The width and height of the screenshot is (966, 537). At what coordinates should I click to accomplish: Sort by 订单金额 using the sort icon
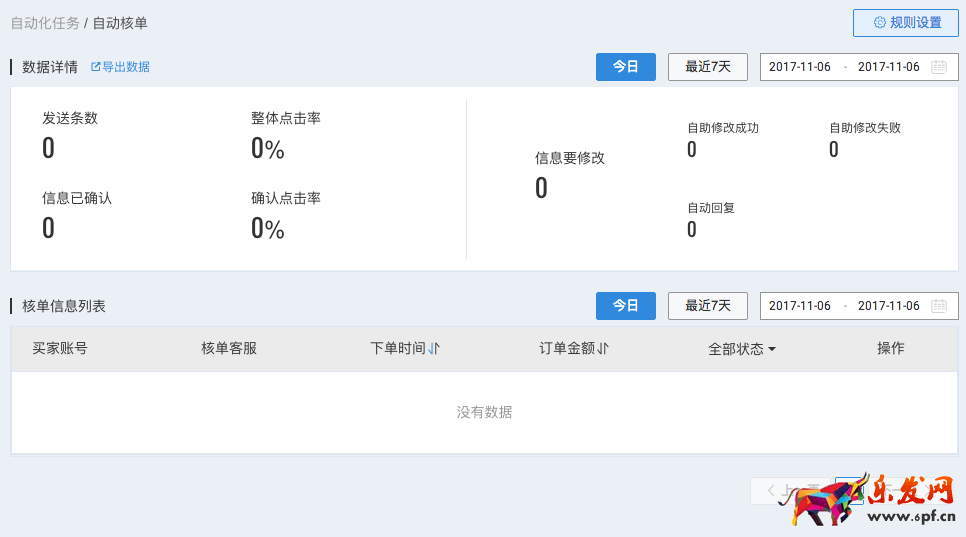603,348
